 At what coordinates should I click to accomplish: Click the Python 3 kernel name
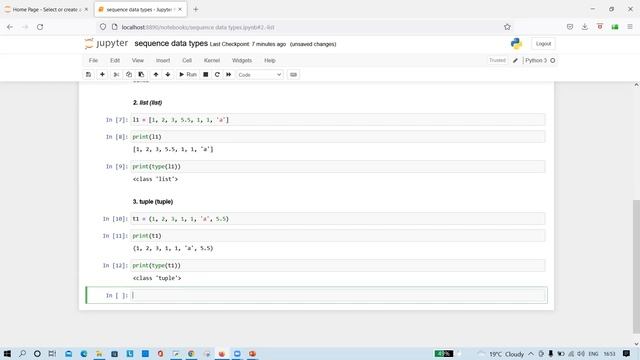tap(536, 60)
